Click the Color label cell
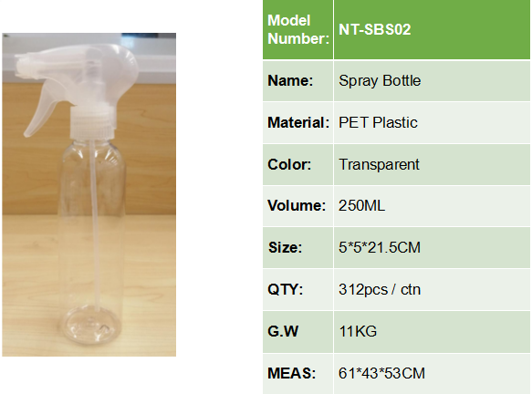The height and width of the screenshot is (394, 532). (297, 165)
